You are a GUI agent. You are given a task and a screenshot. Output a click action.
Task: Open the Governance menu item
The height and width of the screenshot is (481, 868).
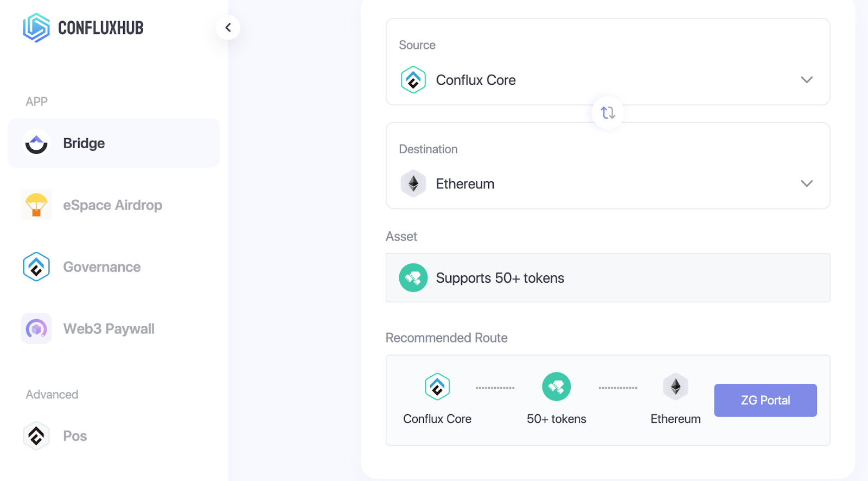pyautogui.click(x=113, y=267)
